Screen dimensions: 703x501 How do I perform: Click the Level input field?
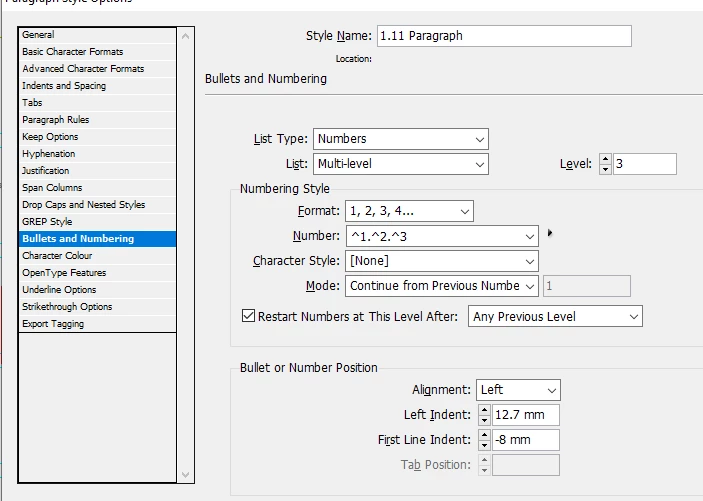click(x=645, y=164)
